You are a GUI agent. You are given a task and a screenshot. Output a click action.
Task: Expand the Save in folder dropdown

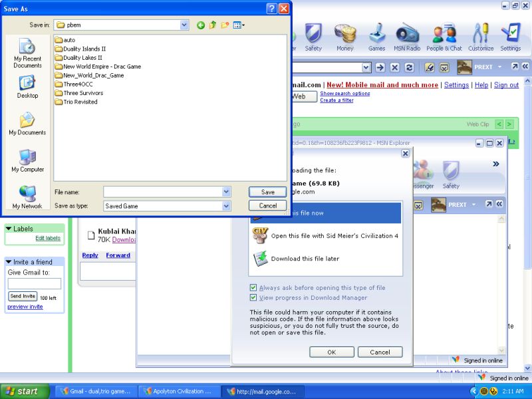click(x=184, y=25)
